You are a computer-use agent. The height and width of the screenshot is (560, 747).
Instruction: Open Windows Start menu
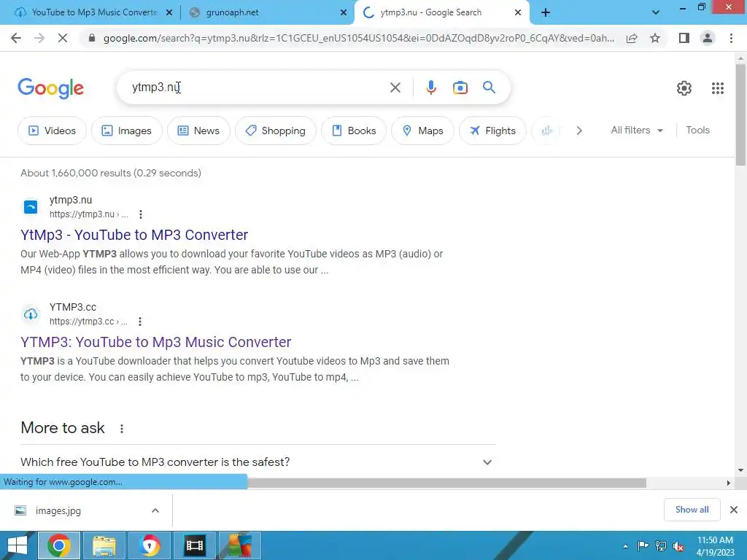tap(18, 545)
